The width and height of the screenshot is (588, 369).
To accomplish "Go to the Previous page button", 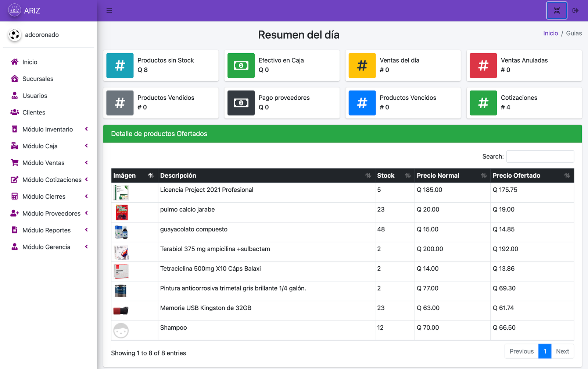I will 521,351.
